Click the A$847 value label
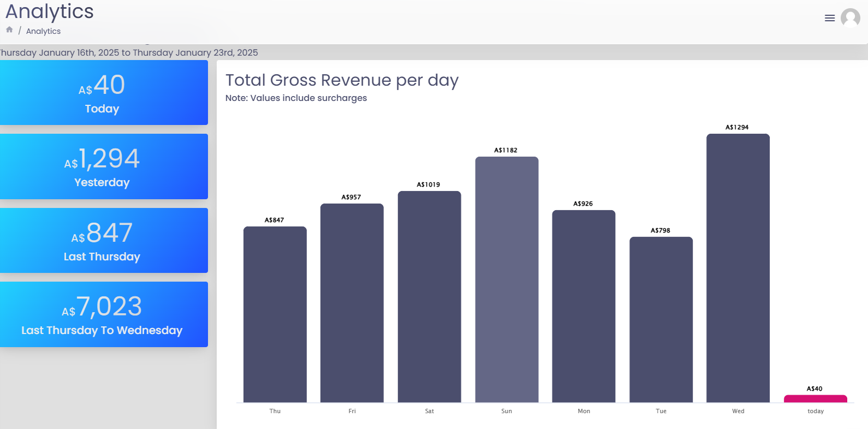The image size is (868, 429). pos(275,220)
